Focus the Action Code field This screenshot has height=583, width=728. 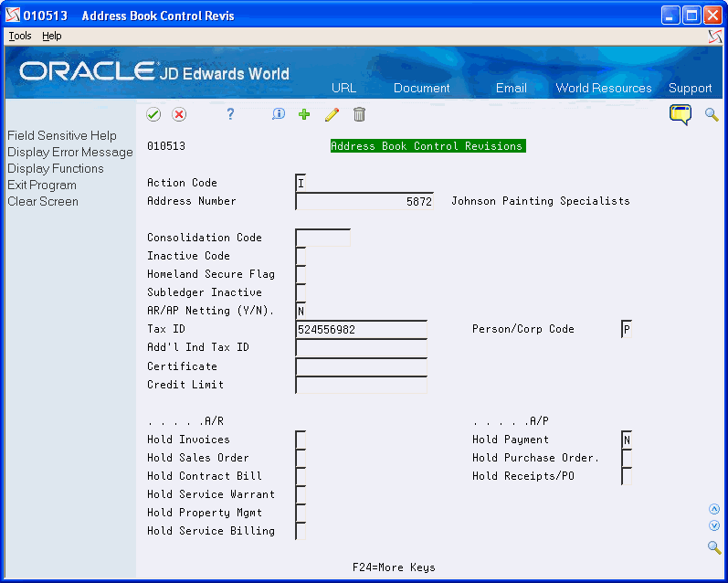click(x=301, y=183)
